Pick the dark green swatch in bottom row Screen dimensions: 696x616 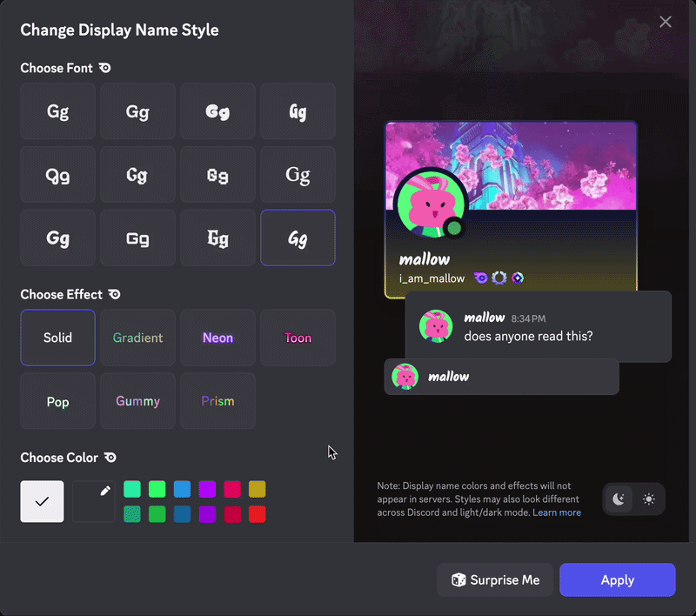157,514
